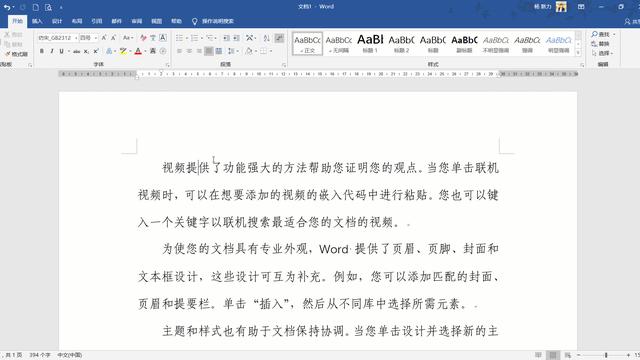Image resolution: width=640 pixels, height=360 pixels.
Task: Open the Design ribbon tab
Action: point(57,21)
